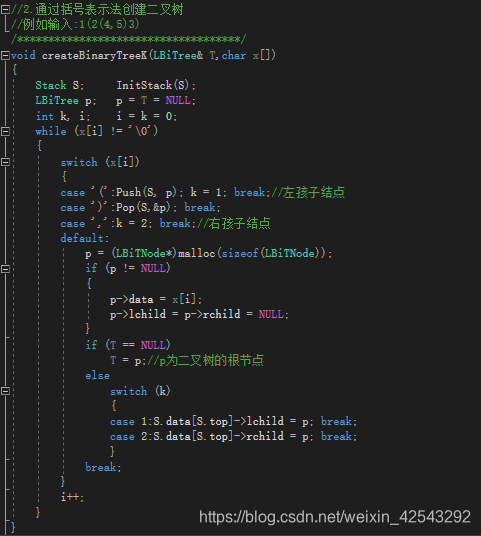
Task: Click the 'i++;' statement
Action: [72, 497]
